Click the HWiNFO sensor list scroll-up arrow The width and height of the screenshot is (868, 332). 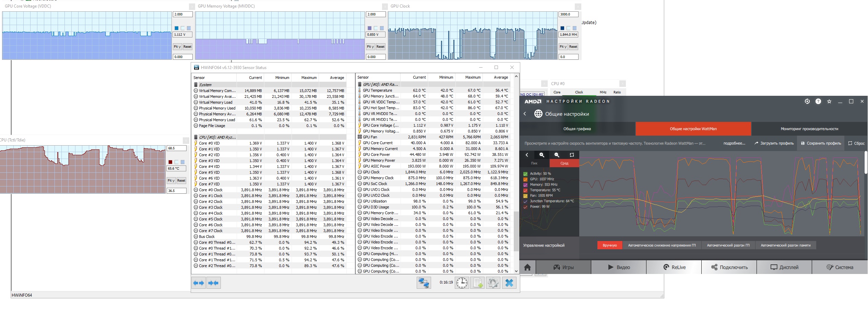point(516,77)
